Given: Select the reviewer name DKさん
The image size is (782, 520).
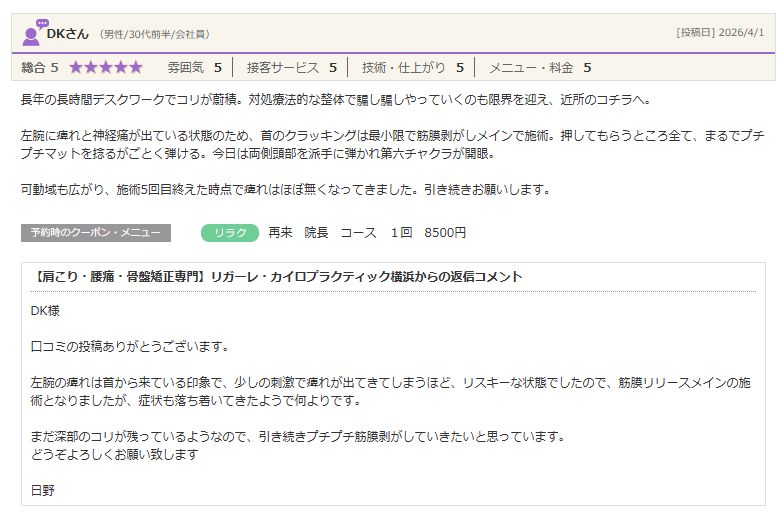Looking at the screenshot, I should click(68, 33).
